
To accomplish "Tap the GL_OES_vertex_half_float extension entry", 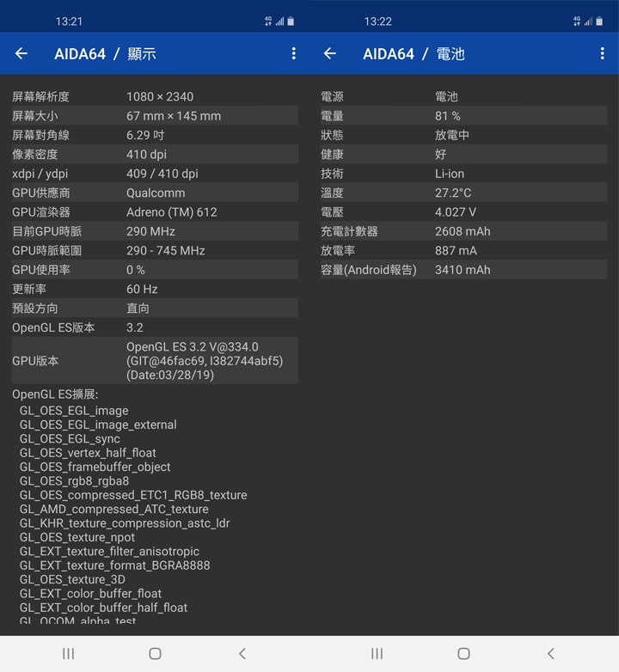I will click(88, 453).
